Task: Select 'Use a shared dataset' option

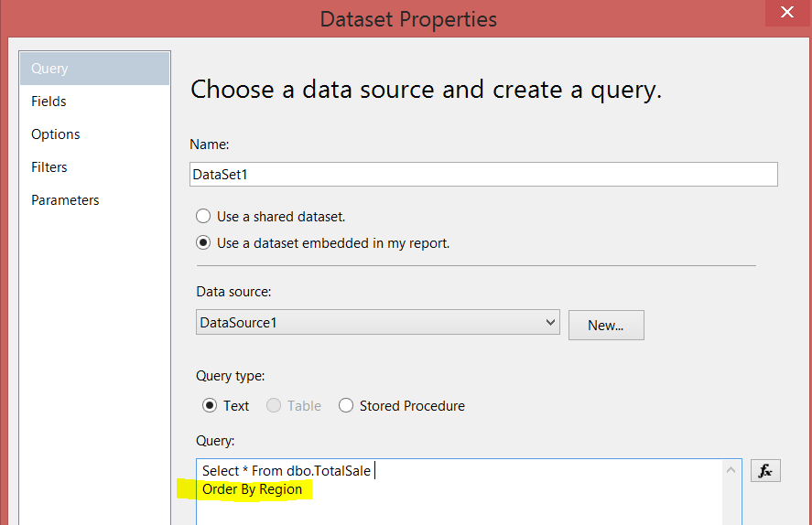Action: click(203, 217)
